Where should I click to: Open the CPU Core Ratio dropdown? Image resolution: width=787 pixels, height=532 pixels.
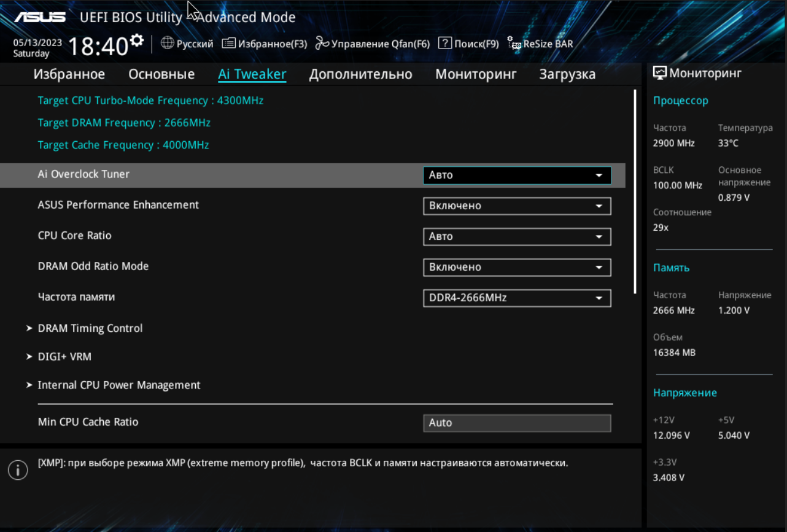[517, 237]
